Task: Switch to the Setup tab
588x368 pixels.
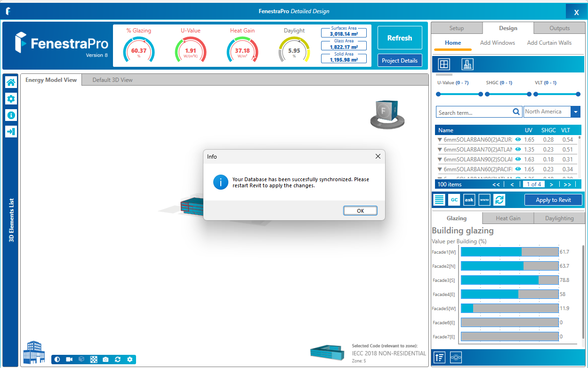Action: (x=457, y=28)
